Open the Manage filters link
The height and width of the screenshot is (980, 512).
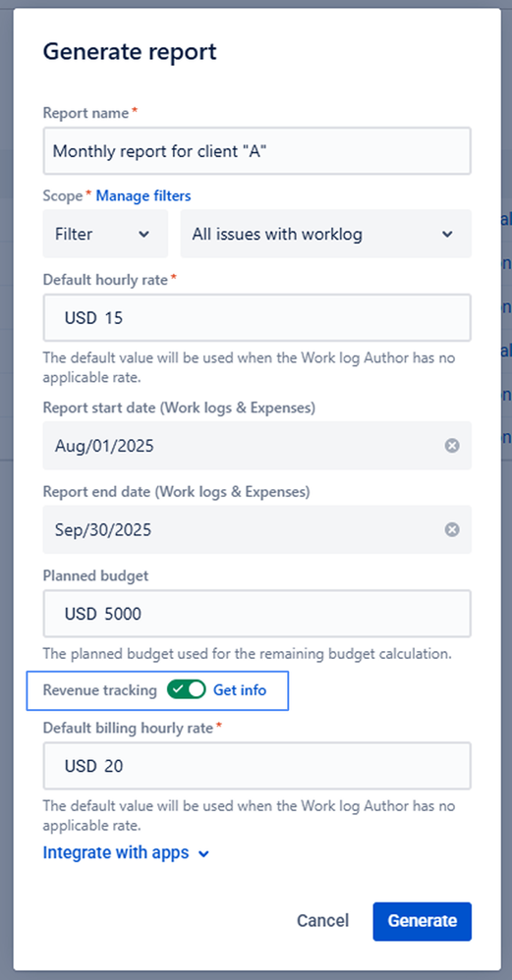[143, 196]
